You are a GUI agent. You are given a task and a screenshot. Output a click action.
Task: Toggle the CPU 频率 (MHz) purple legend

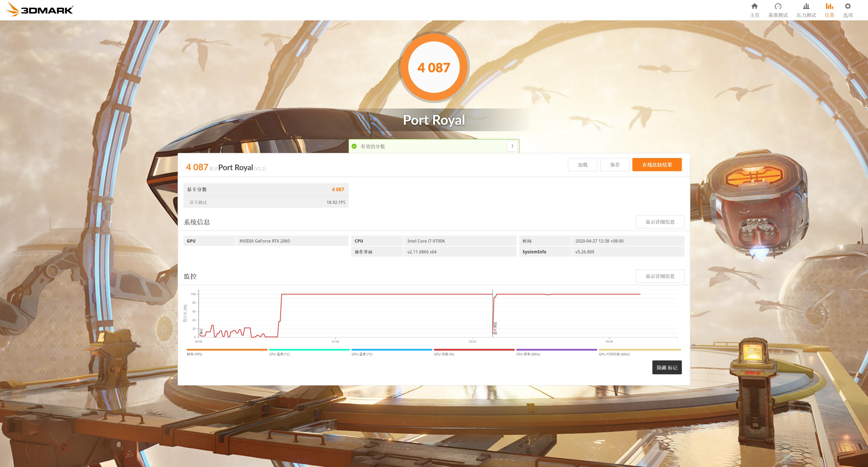pos(528,354)
